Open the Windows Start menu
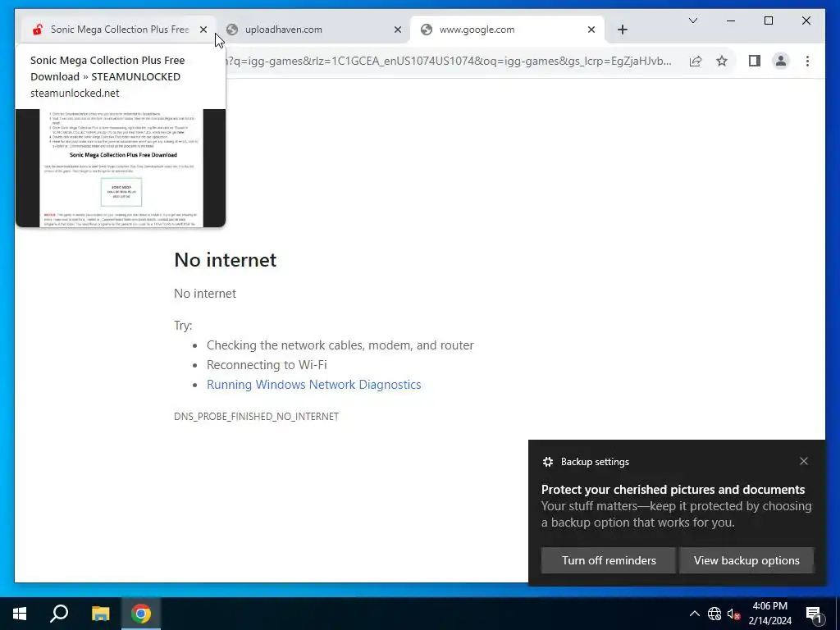The width and height of the screenshot is (840, 630). point(20,614)
